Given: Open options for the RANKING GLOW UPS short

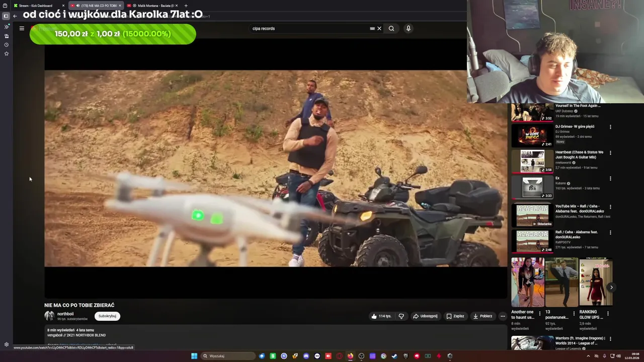Looking at the screenshot, I should 608,313.
